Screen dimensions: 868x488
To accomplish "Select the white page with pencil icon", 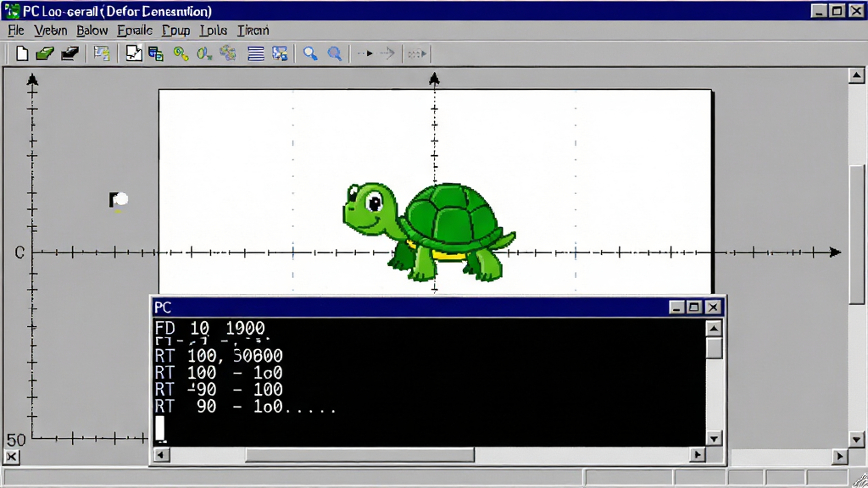I will (133, 53).
